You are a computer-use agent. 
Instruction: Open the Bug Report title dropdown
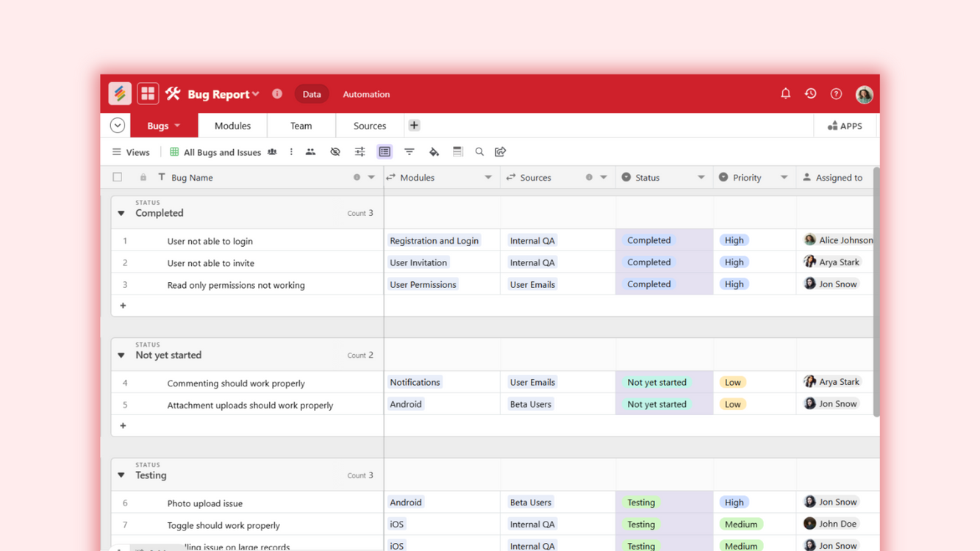click(256, 94)
